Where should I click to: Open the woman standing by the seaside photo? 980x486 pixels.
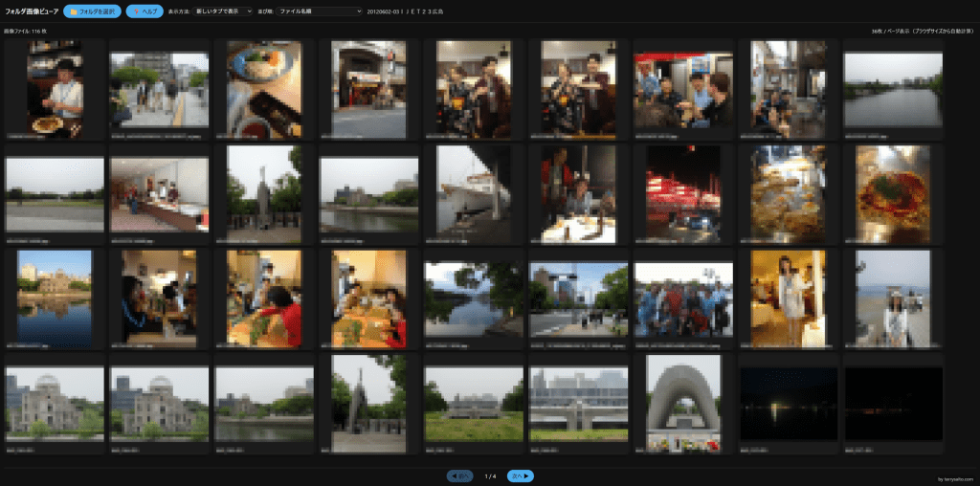tap(892, 298)
